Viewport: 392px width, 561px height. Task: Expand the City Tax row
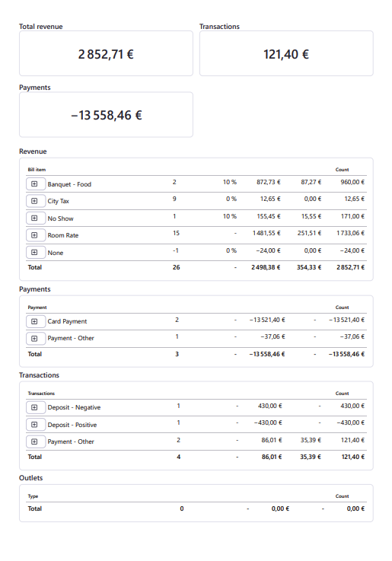(36, 201)
